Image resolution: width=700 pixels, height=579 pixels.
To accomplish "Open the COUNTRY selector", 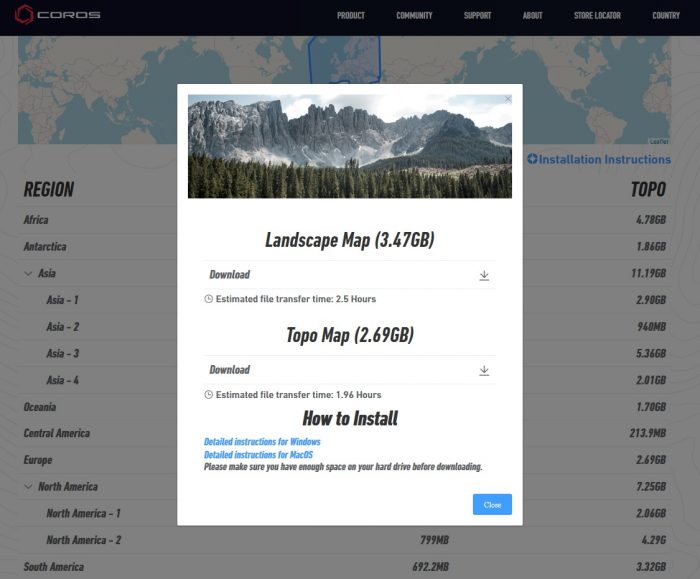I will (666, 16).
